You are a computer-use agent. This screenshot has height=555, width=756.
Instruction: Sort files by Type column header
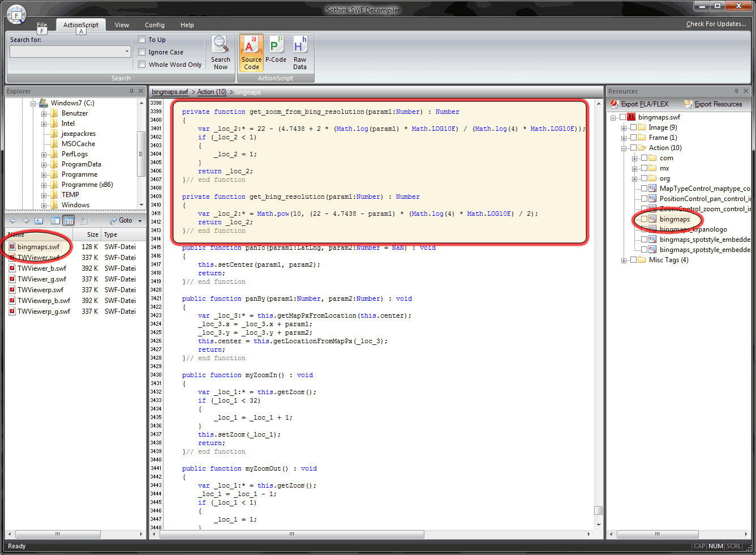[123, 234]
